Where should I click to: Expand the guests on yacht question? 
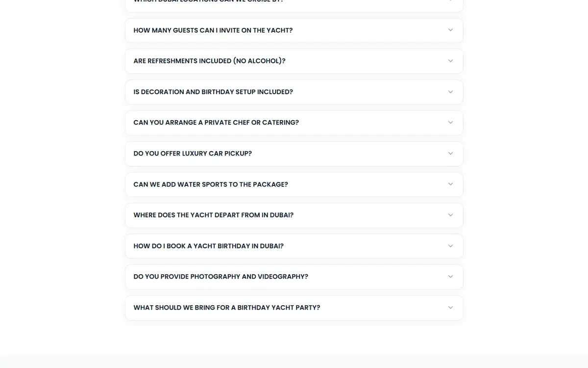(x=294, y=30)
